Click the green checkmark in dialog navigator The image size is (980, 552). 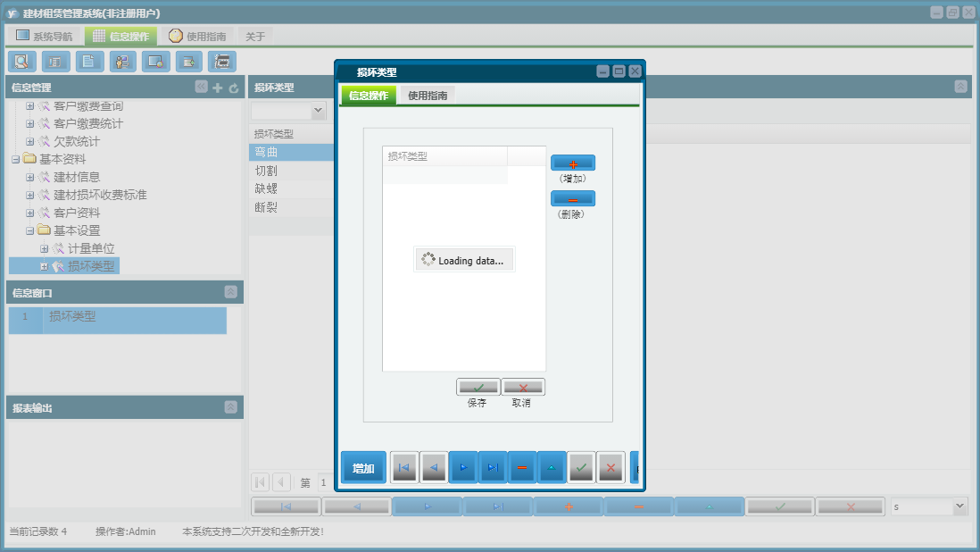click(x=581, y=468)
